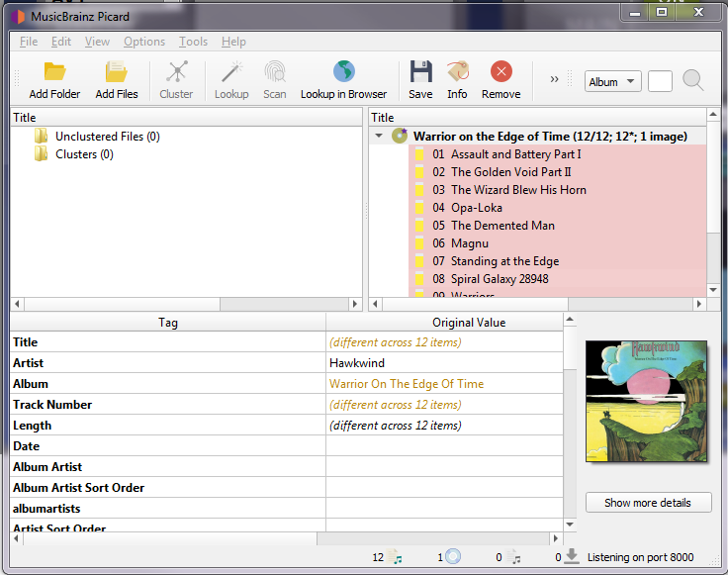Click the Length tag row
Image resolution: width=728 pixels, height=575 pixels.
[x=167, y=426]
